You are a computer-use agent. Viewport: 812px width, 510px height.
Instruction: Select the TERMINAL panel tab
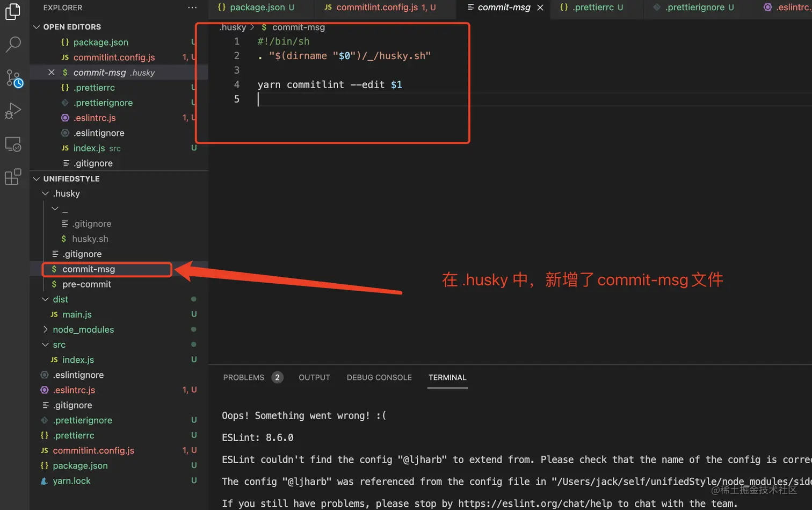click(447, 377)
